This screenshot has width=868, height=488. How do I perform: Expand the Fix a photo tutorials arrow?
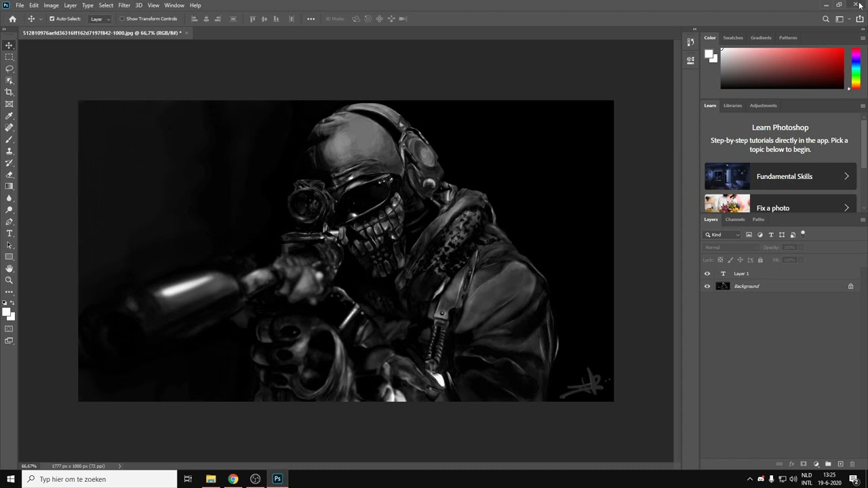point(846,208)
